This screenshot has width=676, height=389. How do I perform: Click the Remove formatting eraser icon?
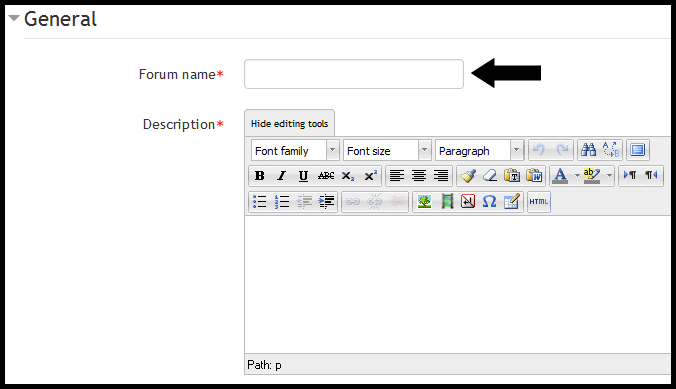[x=490, y=176]
